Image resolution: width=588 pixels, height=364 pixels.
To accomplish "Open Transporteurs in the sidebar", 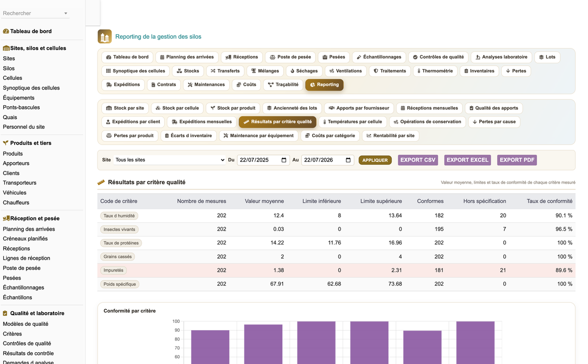I will 20,183.
